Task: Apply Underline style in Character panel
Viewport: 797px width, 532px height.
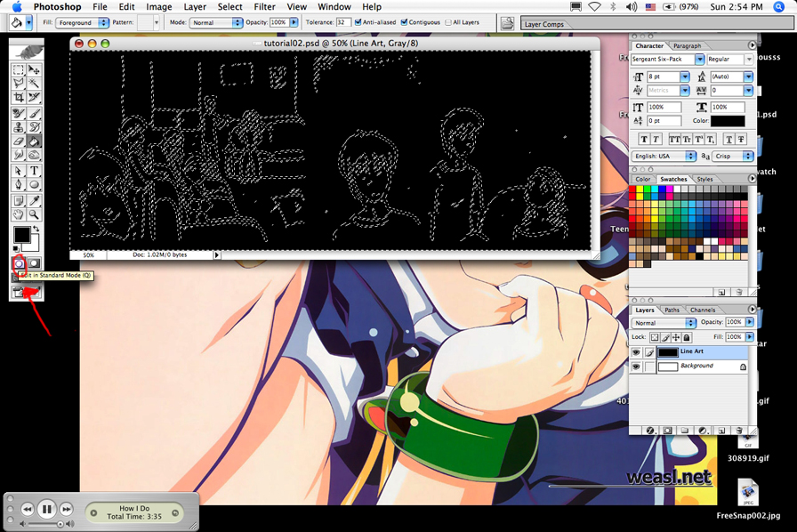Action: (x=729, y=140)
